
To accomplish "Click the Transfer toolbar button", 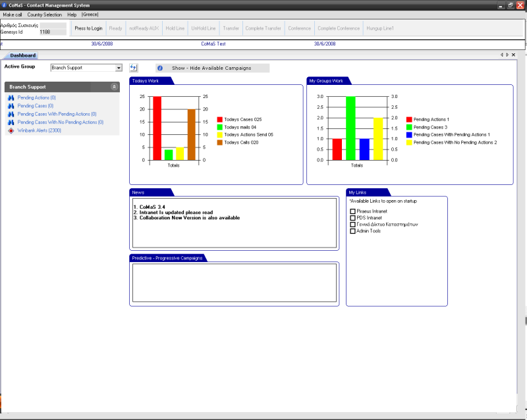I will pos(231,28).
